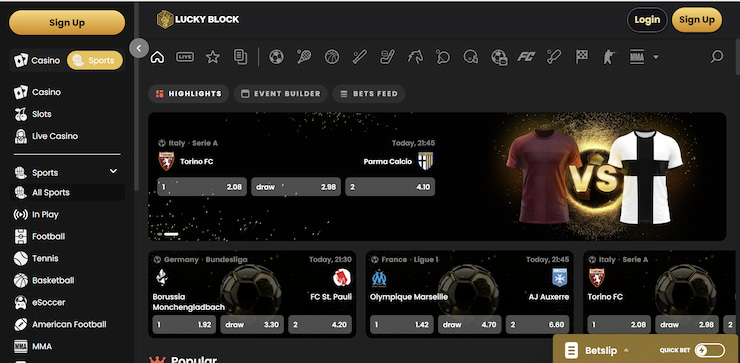Collapse the sidebar with the arrow button
Screen dimensions: 740x363
coord(139,48)
